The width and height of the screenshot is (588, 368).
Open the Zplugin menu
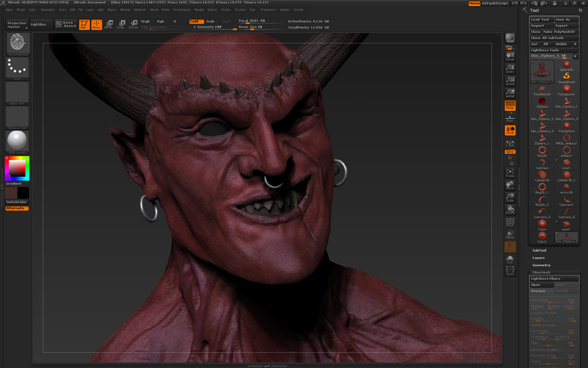tap(284, 10)
